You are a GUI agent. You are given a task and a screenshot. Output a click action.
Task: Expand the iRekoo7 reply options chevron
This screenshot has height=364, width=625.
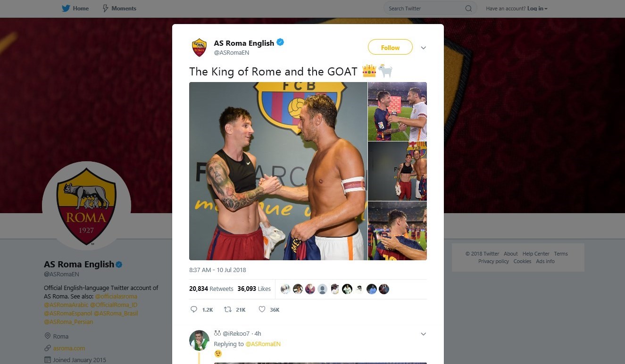click(x=423, y=334)
